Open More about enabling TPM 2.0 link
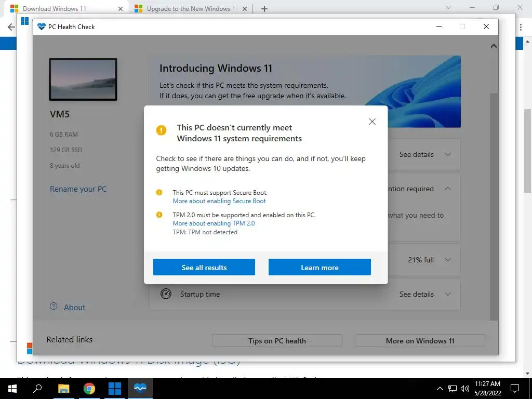 214,223
